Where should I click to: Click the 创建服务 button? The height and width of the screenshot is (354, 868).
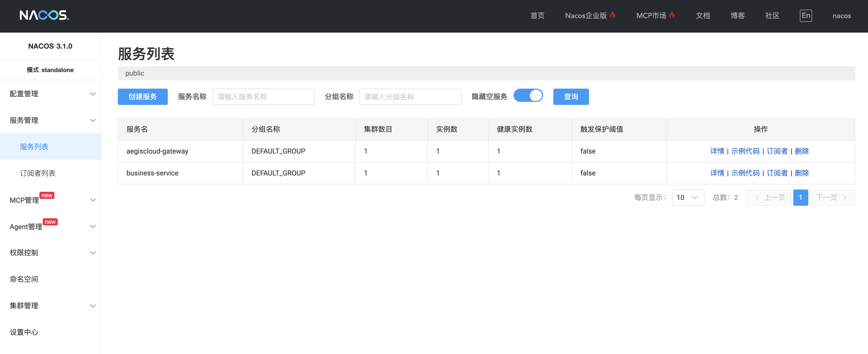143,97
